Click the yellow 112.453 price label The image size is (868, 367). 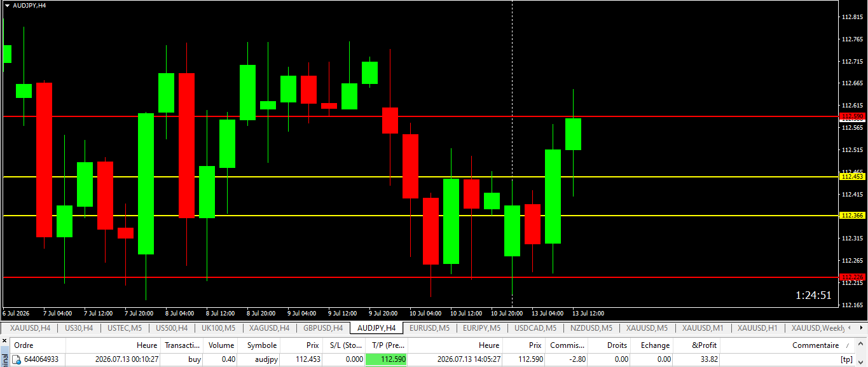coord(852,177)
